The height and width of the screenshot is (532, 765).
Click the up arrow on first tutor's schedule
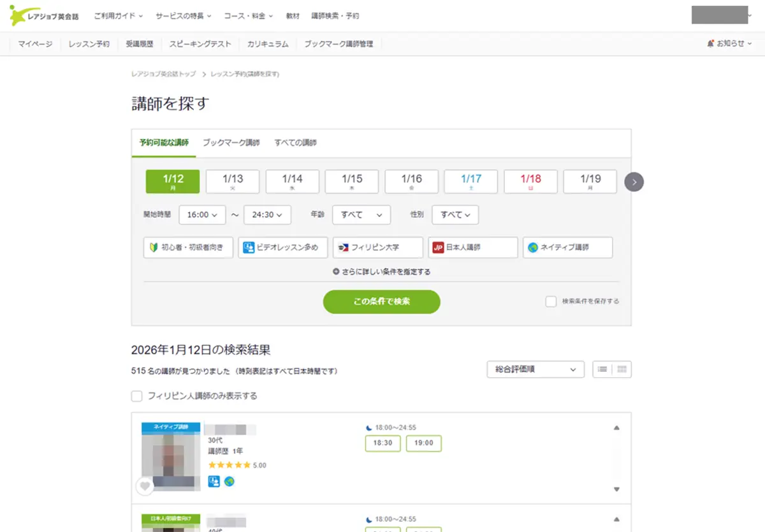(x=616, y=428)
